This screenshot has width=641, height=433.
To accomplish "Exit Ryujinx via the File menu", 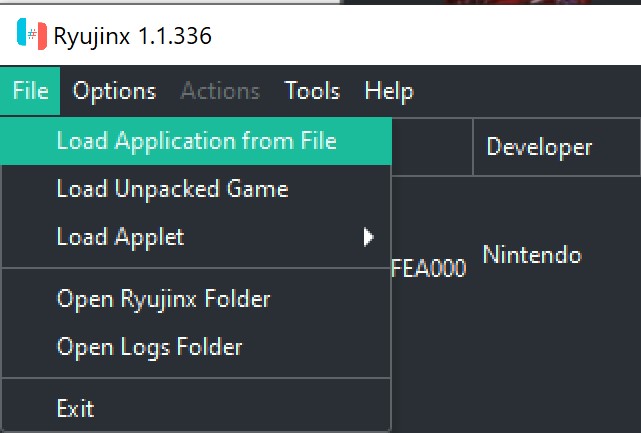I will (75, 408).
